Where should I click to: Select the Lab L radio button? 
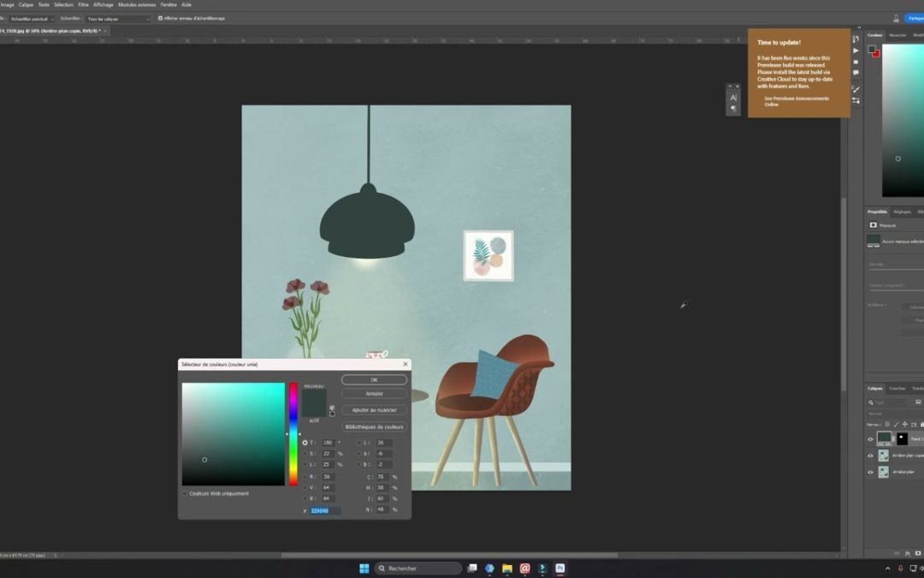click(358, 443)
